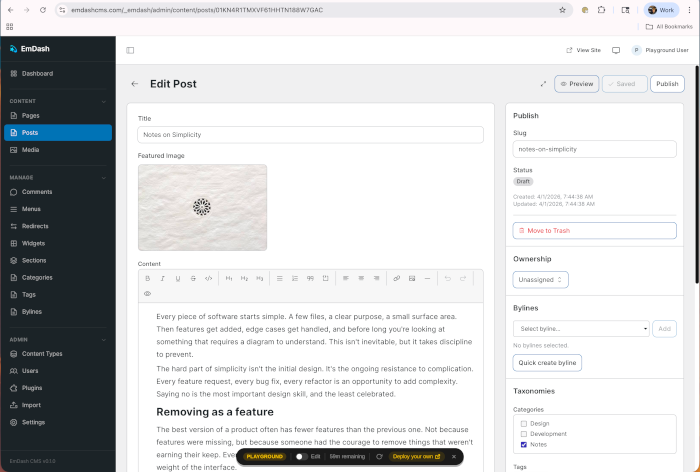Uncheck the Notes category checkbox

tap(524, 444)
